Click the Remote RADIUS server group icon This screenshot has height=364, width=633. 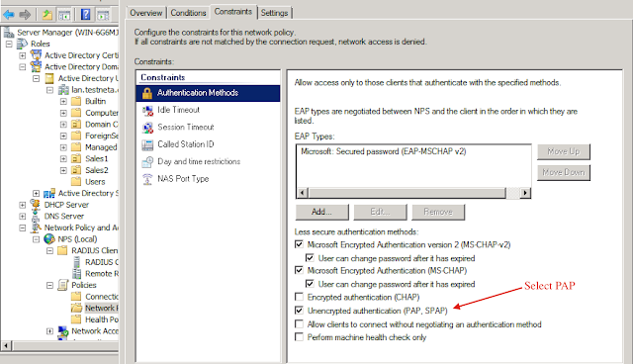[77, 274]
